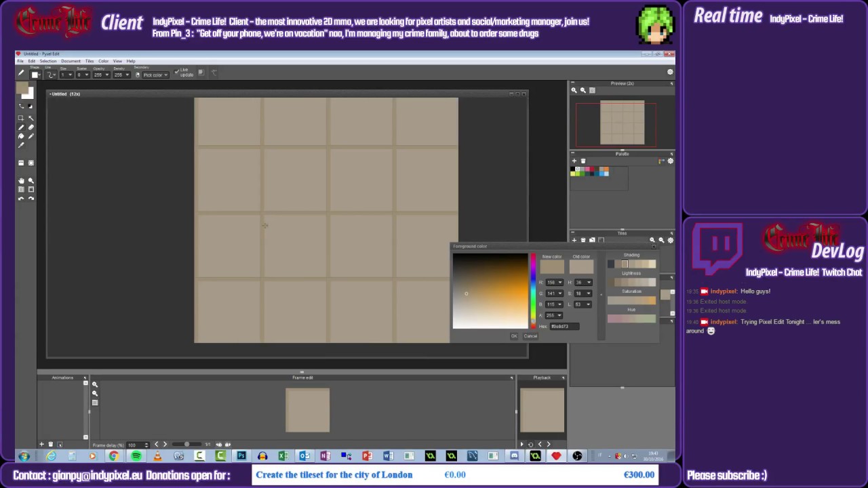This screenshot has width=868, height=488.
Task: Click the rainbow hue slider bar
Action: click(x=533, y=291)
